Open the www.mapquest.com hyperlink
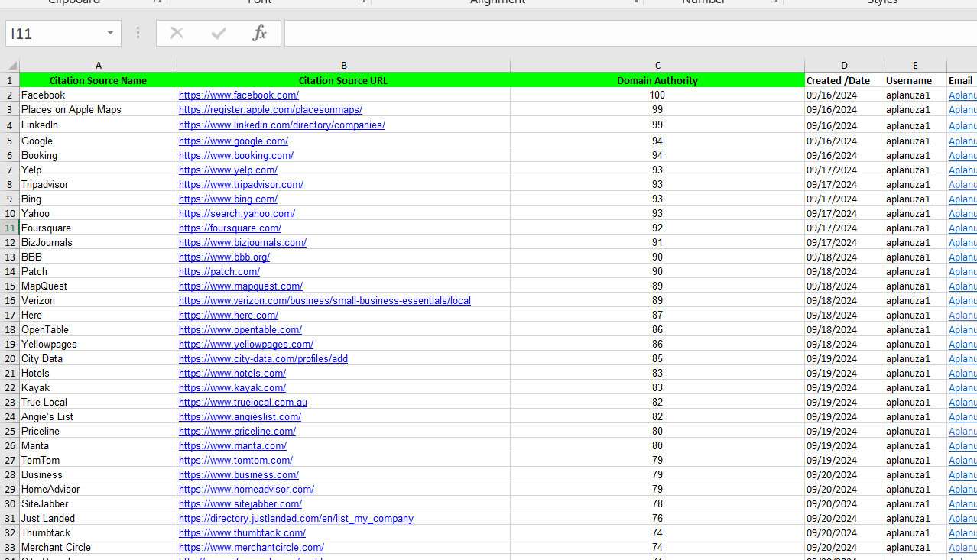 (241, 286)
